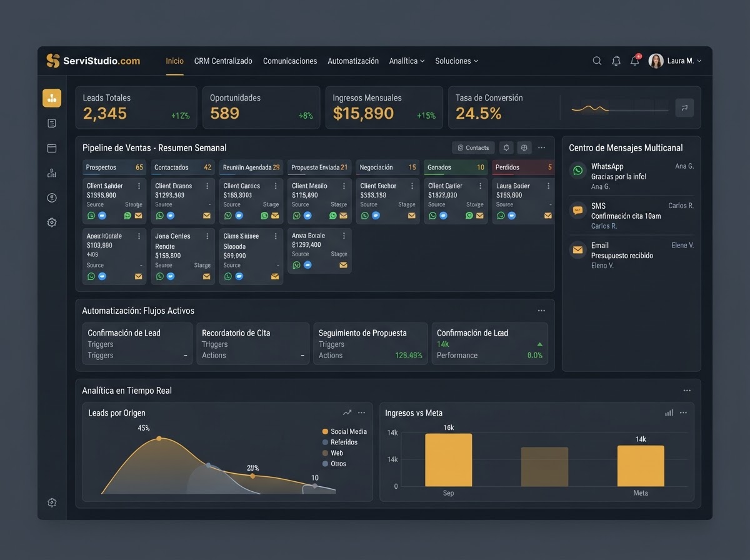Click the arrow button beside conversion sparkline
Image resolution: width=750 pixels, height=560 pixels.
coord(684,108)
